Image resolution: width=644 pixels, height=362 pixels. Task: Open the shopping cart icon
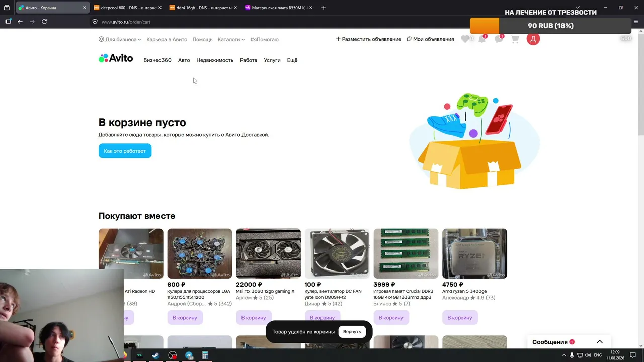(x=515, y=39)
